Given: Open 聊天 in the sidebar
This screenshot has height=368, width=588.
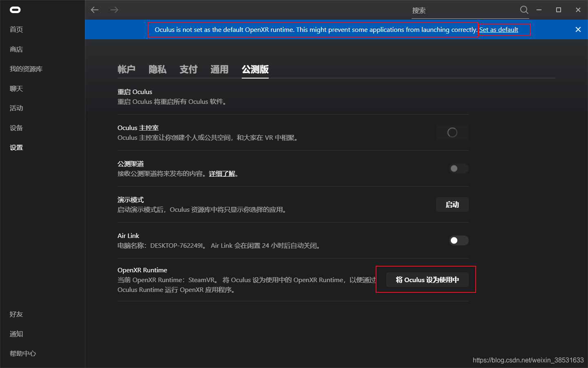Looking at the screenshot, I should coord(16,88).
